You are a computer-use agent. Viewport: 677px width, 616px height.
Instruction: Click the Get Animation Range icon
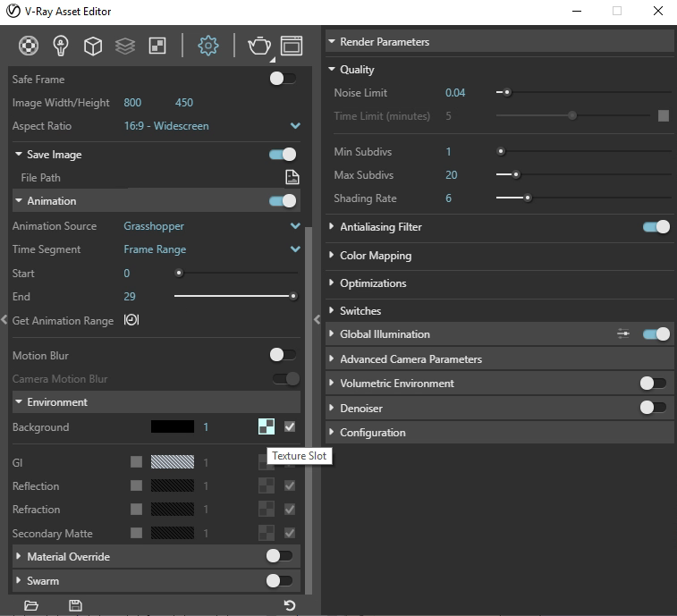tap(131, 320)
